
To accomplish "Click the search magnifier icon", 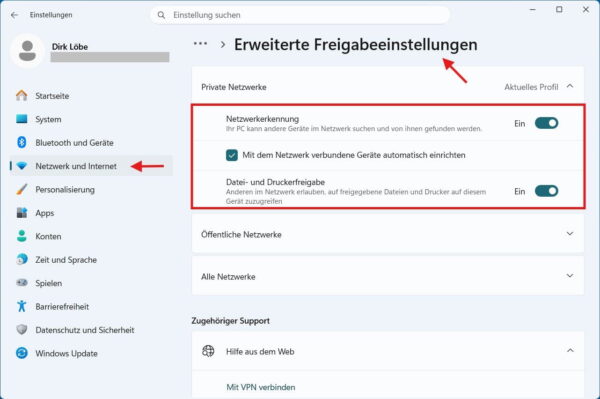I will [x=161, y=15].
